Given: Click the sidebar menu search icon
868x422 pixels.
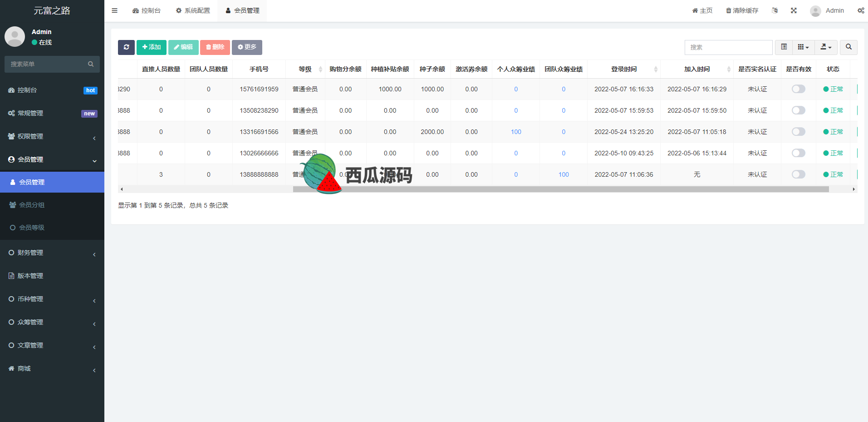Looking at the screenshot, I should tap(91, 64).
